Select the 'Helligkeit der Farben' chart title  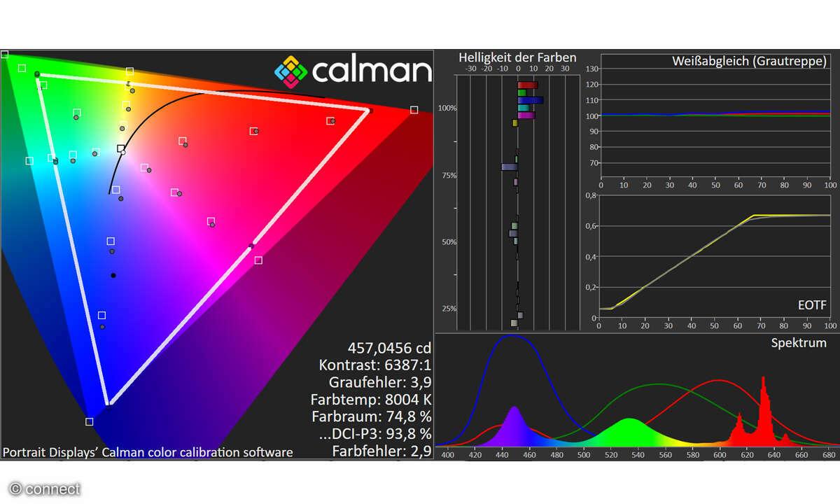(517, 57)
